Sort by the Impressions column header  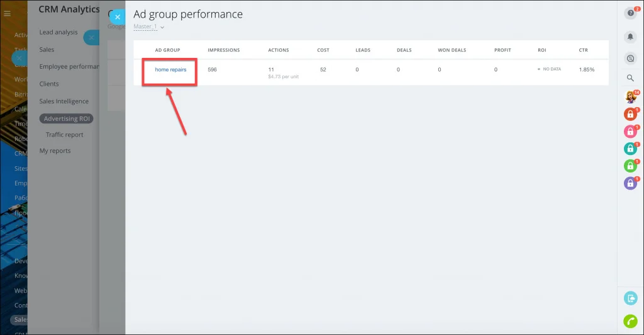click(x=223, y=50)
